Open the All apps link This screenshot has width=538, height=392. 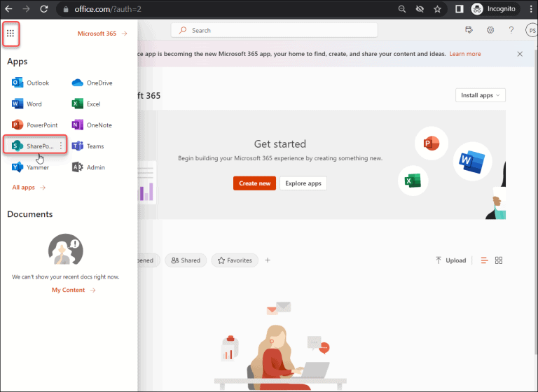coord(29,188)
